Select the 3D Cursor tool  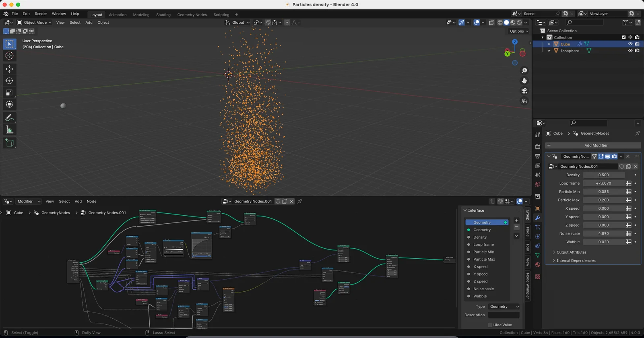pos(9,56)
